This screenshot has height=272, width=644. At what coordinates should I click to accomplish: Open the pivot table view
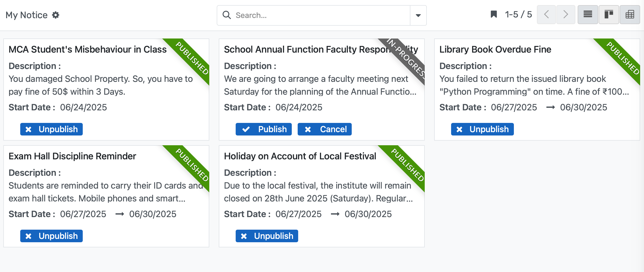630,15
